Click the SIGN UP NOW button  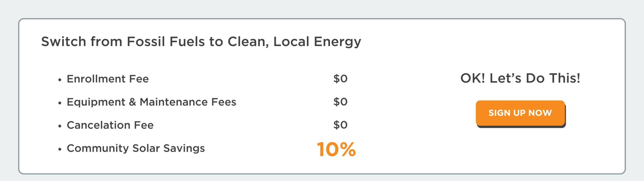point(520,113)
